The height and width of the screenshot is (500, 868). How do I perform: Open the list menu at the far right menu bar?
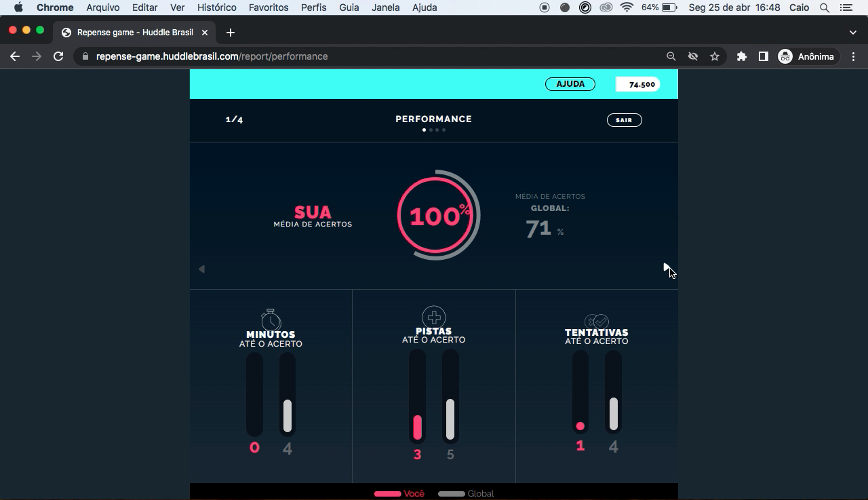point(846,7)
